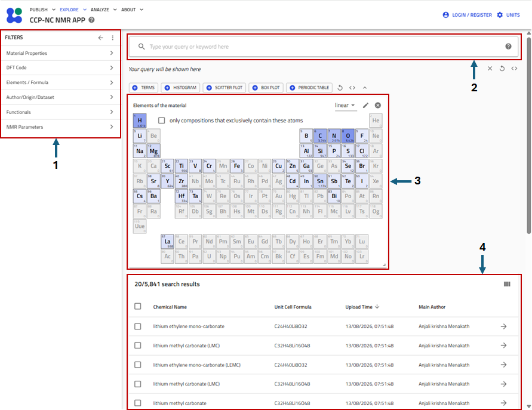Select the Nitrogen element tile
The width and height of the screenshot is (532, 410).
(x=334, y=135)
